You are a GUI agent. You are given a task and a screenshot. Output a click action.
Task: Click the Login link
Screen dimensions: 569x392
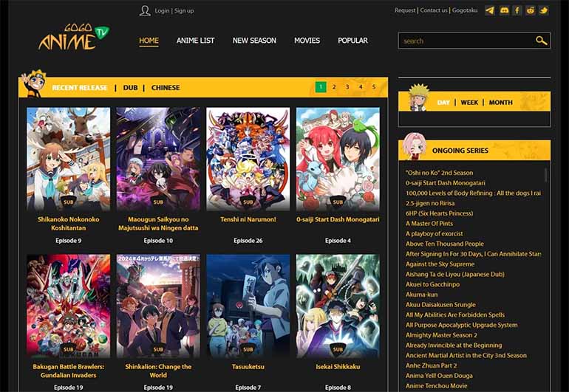coord(162,11)
